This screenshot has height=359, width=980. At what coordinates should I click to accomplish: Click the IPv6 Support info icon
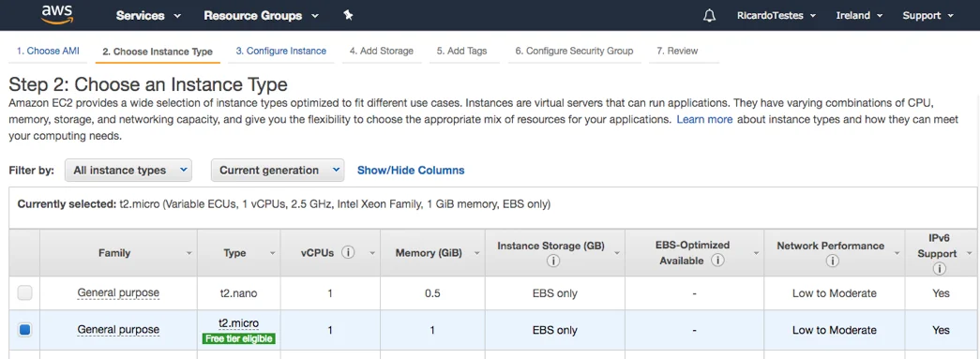pyautogui.click(x=939, y=269)
